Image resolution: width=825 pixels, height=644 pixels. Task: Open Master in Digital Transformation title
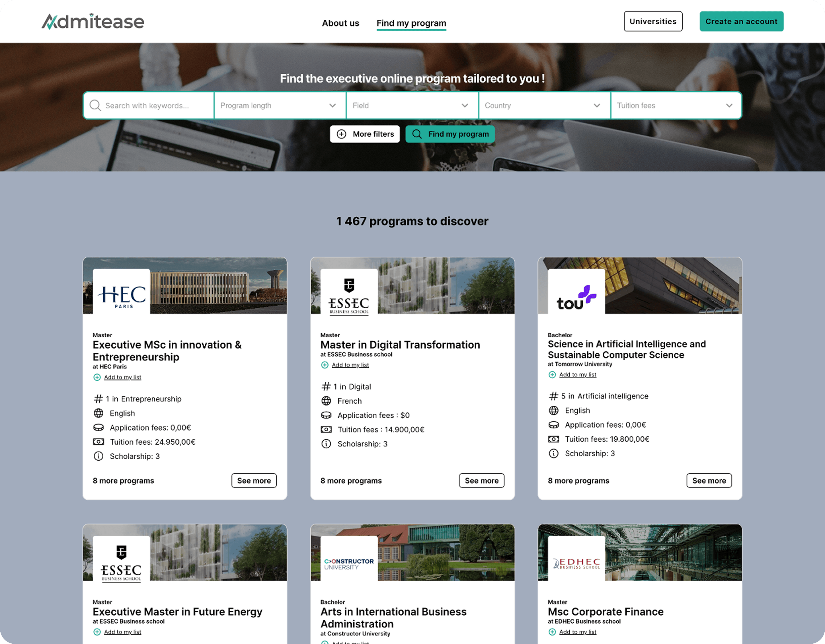tap(400, 345)
